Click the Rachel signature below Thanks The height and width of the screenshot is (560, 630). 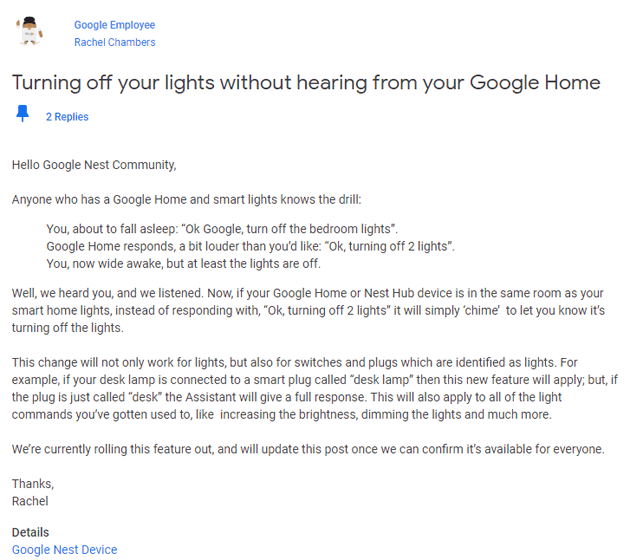[30, 501]
